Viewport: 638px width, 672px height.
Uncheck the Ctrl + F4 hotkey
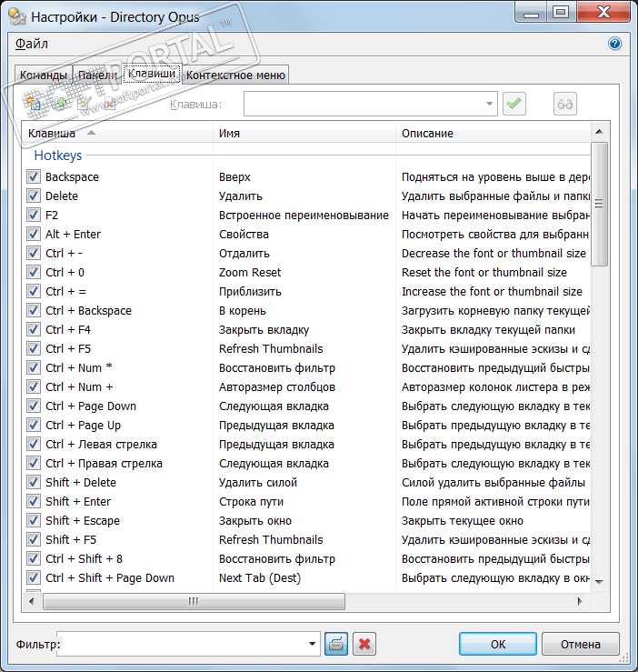[x=34, y=329]
